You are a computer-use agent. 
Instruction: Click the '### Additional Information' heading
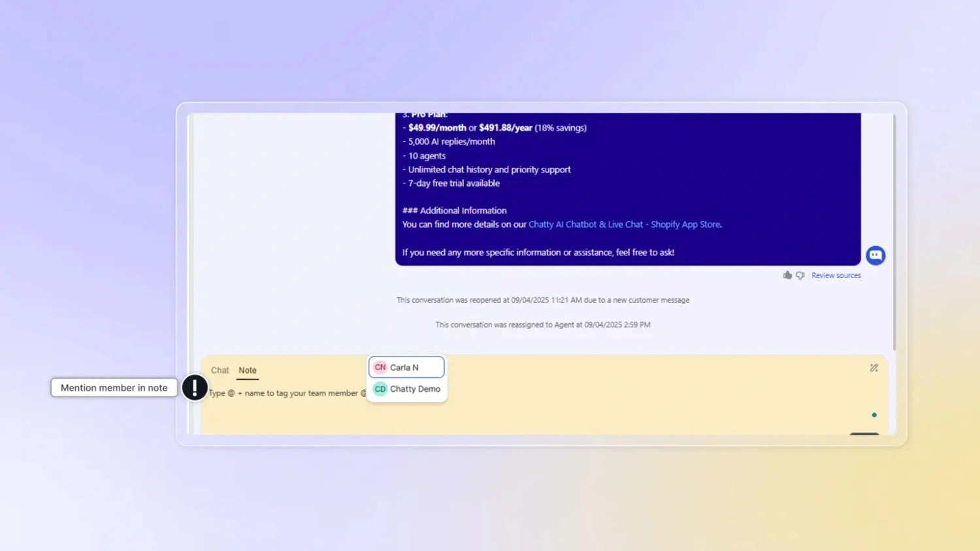(x=455, y=211)
